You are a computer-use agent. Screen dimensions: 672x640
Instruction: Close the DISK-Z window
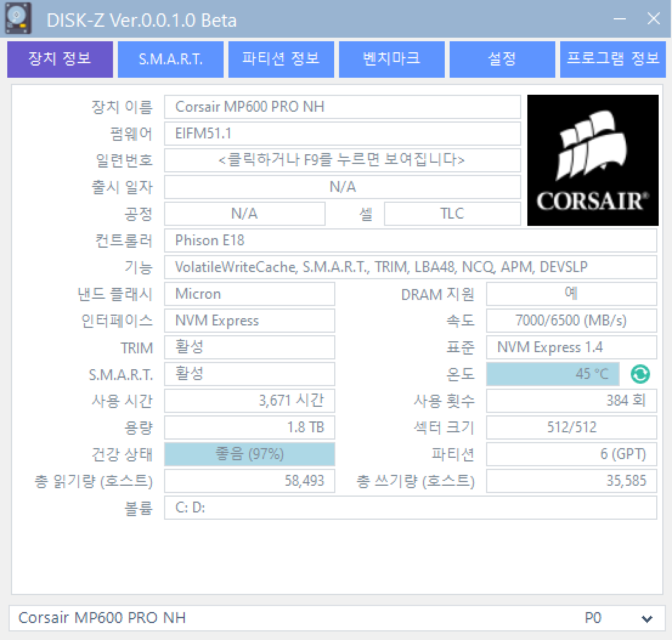coord(654,18)
